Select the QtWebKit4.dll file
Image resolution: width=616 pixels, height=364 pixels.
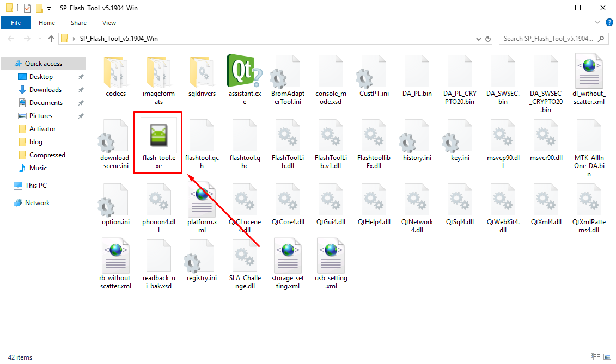point(503,209)
